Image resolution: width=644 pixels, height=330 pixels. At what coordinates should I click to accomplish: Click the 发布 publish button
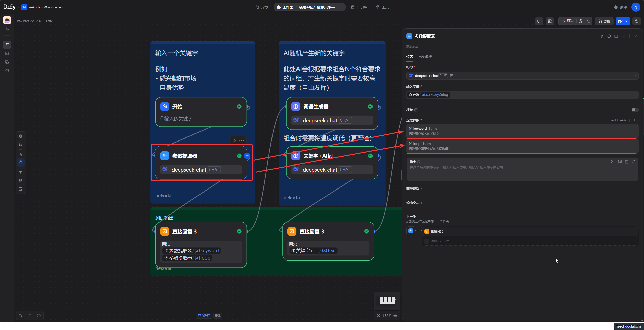pos(623,21)
